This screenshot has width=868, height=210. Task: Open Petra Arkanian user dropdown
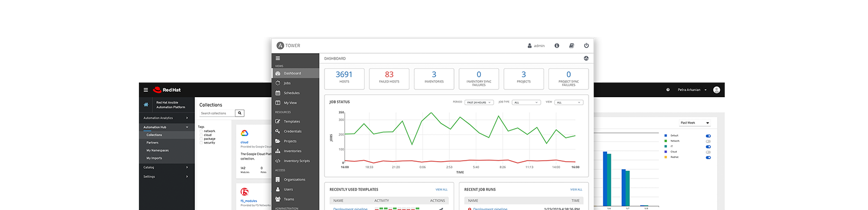click(x=692, y=90)
